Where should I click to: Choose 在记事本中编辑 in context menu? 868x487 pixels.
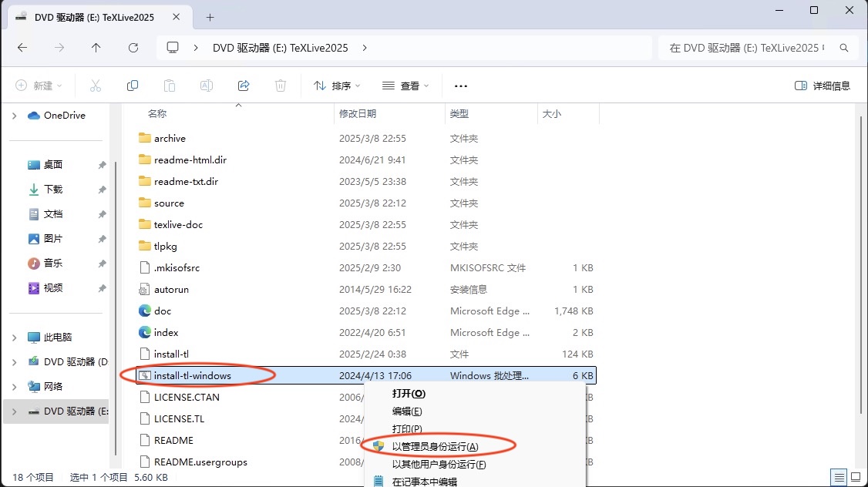click(x=425, y=481)
